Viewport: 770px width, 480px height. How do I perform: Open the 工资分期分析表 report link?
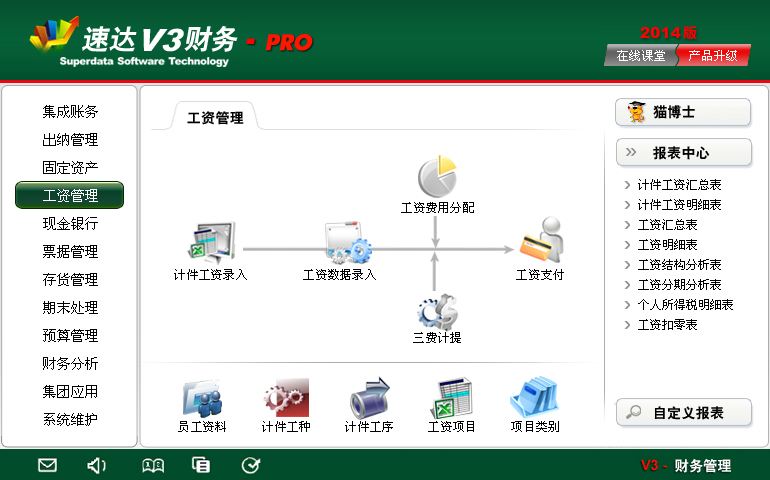pos(679,285)
